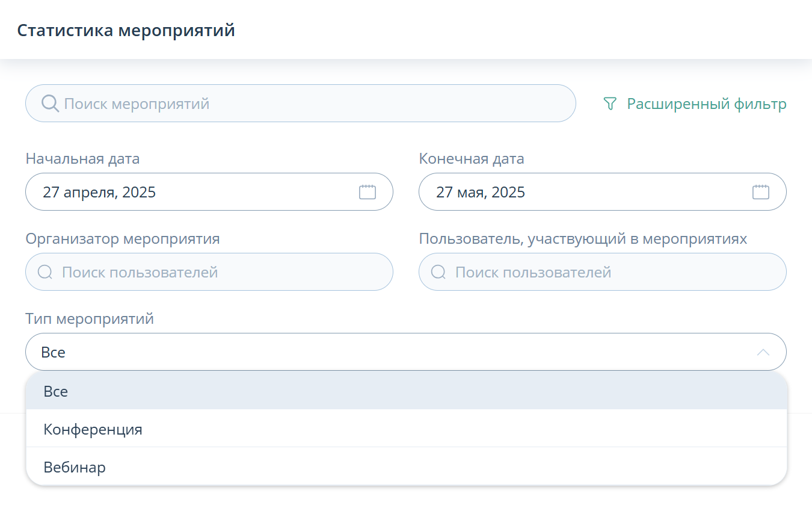812x511 pixels.
Task: Click the filter funnel icon near Расширенный фильтр
Action: coord(610,104)
